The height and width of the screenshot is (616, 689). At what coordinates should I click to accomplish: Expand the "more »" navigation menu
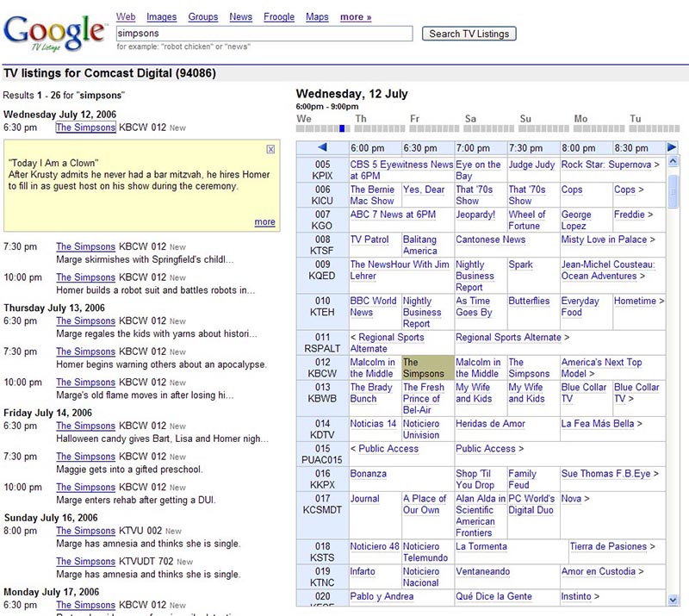[356, 17]
